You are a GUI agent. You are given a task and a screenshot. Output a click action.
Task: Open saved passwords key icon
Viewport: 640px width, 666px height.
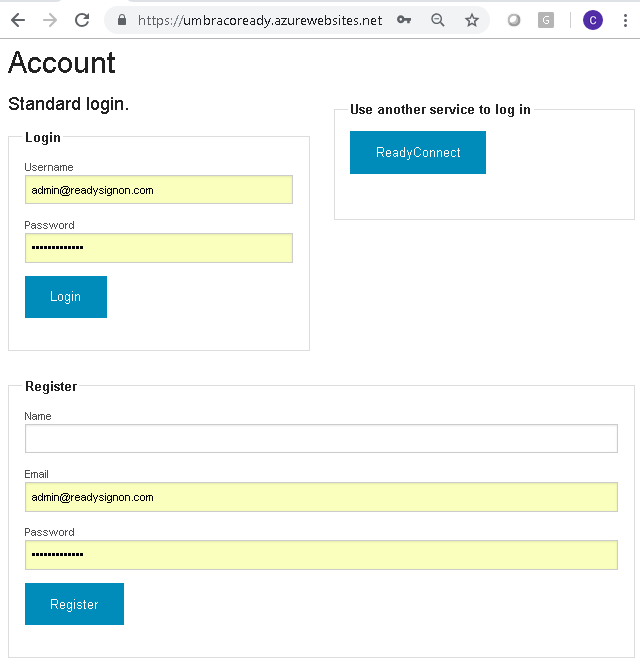pyautogui.click(x=404, y=20)
